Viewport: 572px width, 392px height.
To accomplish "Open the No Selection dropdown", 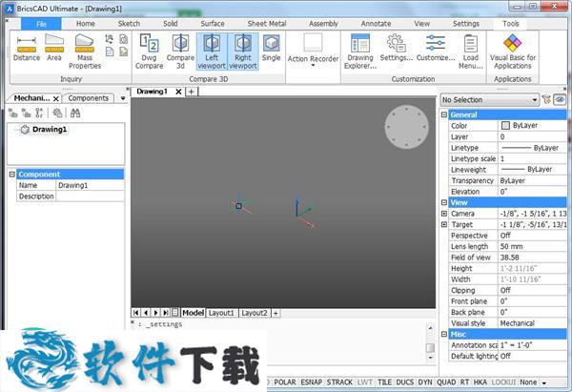I will tap(490, 99).
